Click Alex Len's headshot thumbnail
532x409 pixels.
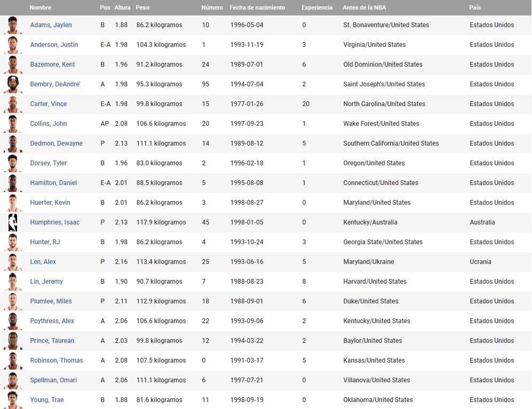[x=13, y=262]
